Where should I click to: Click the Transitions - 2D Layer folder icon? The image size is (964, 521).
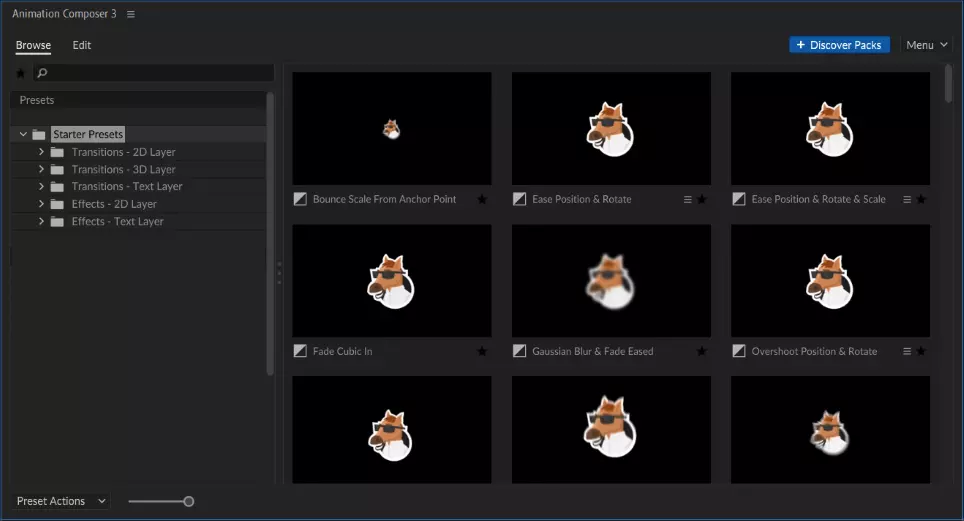point(57,152)
